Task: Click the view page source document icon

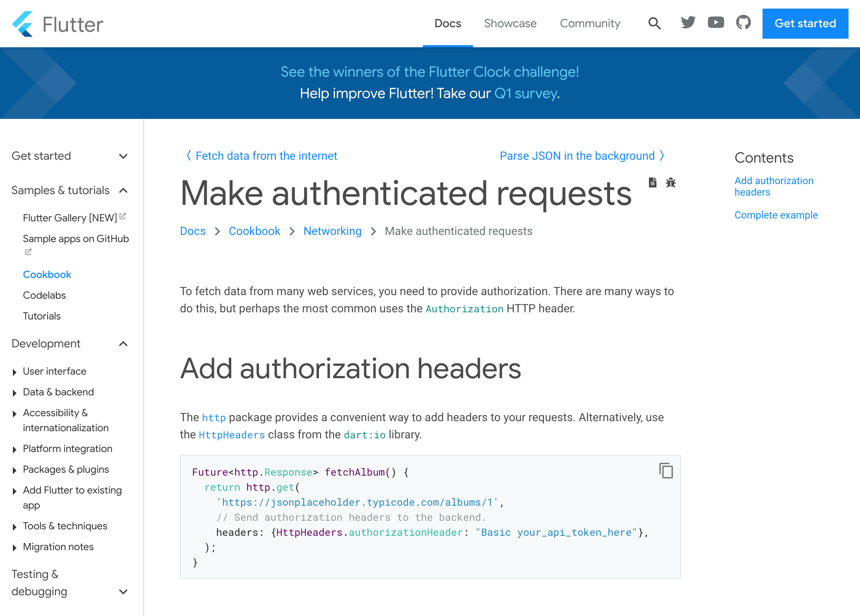Action: pos(652,183)
